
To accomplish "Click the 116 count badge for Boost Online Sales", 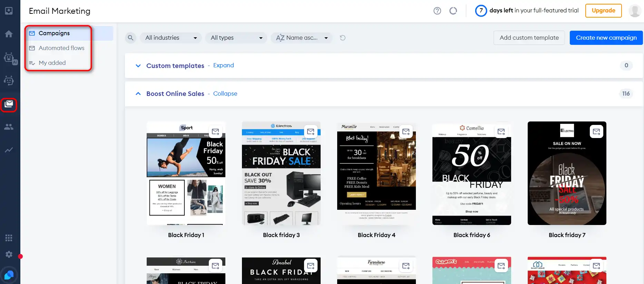I will (626, 94).
